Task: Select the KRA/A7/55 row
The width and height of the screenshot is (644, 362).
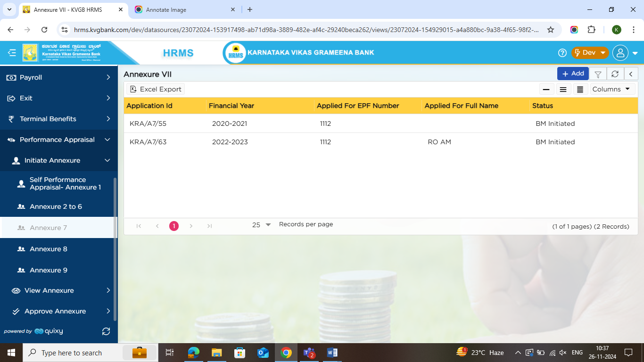Action: click(381, 123)
